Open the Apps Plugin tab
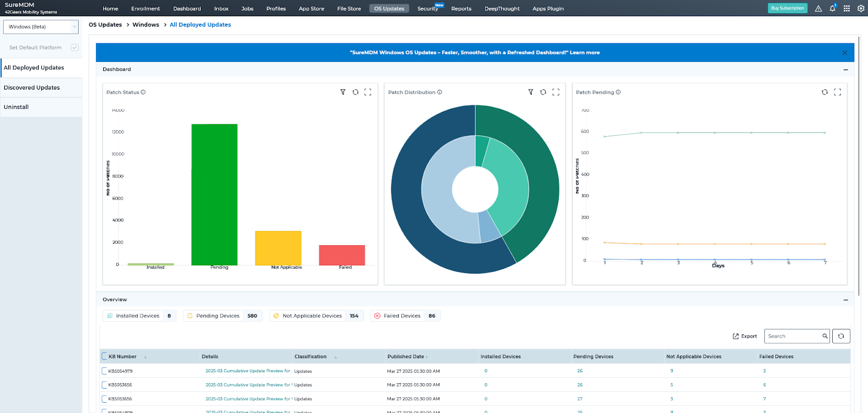Image resolution: width=868 pixels, height=413 pixels. 548,9
